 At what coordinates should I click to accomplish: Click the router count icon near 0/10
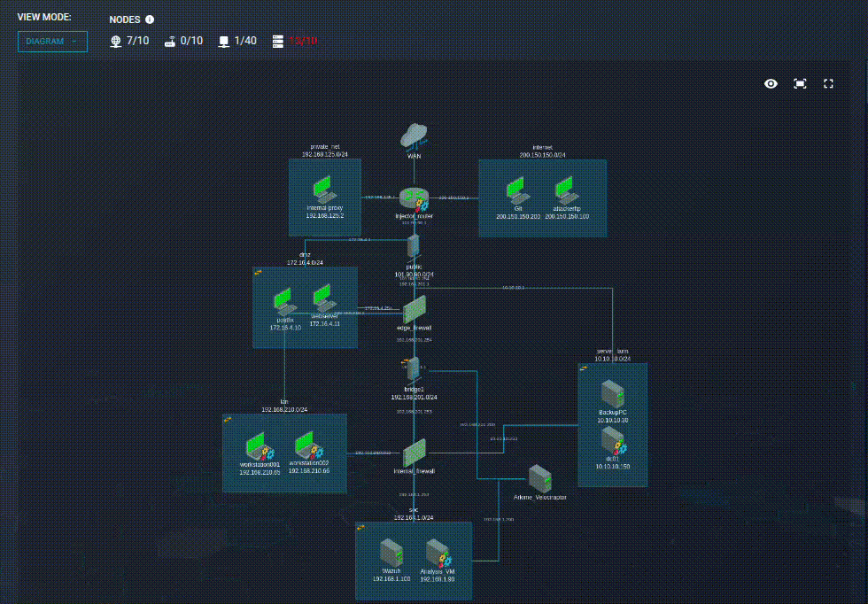tap(170, 42)
